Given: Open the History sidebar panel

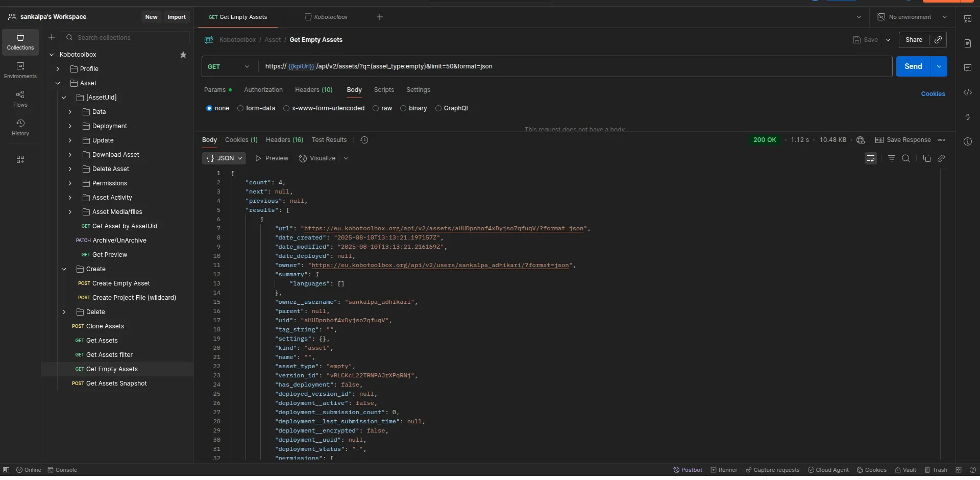Looking at the screenshot, I should 20,127.
